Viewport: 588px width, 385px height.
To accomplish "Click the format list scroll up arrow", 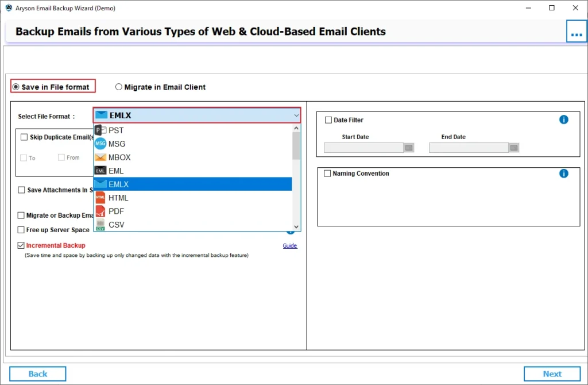I will click(296, 128).
